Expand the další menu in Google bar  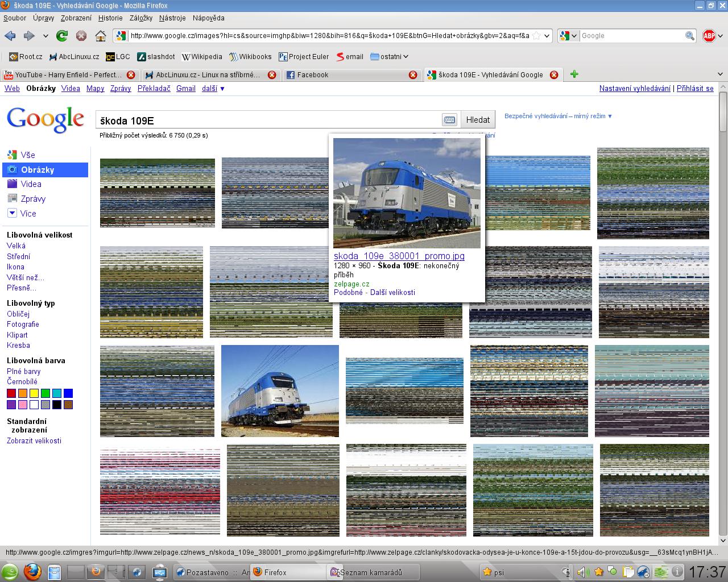click(213, 88)
